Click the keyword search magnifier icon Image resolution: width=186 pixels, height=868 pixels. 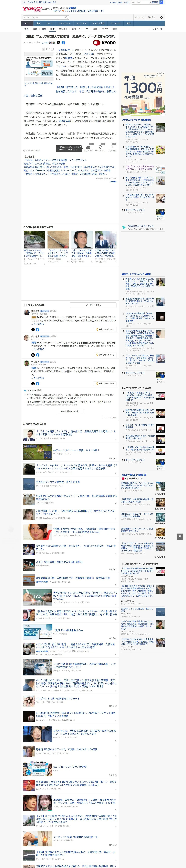66,17
